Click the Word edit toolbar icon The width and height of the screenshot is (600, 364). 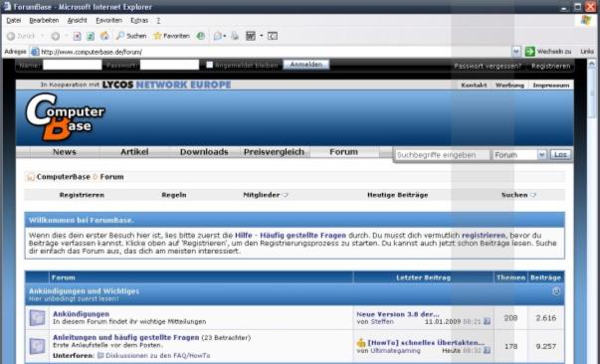(251, 36)
